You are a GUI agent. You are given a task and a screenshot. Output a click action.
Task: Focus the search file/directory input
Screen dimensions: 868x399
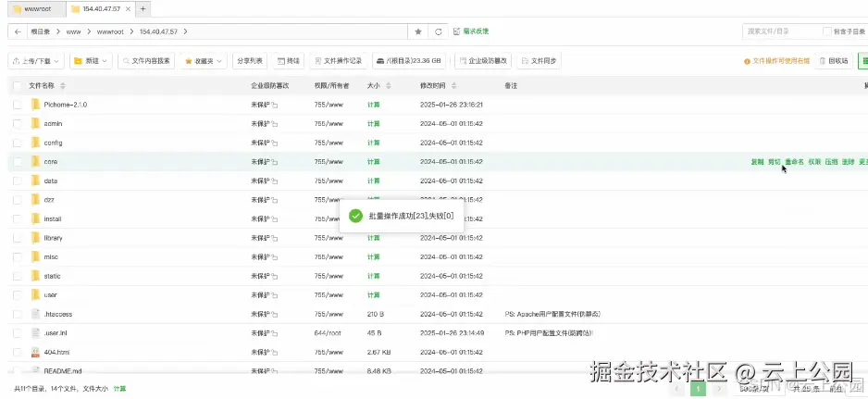(x=780, y=31)
